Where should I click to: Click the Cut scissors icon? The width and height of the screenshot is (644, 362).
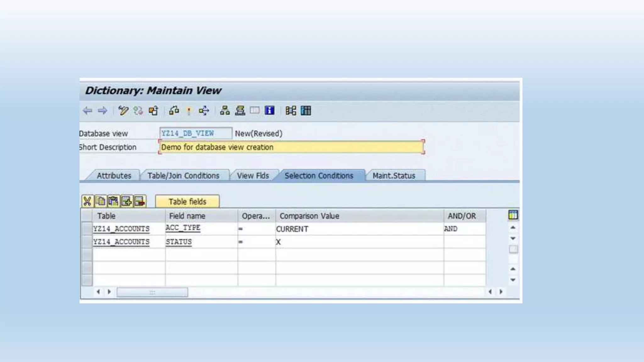87,201
